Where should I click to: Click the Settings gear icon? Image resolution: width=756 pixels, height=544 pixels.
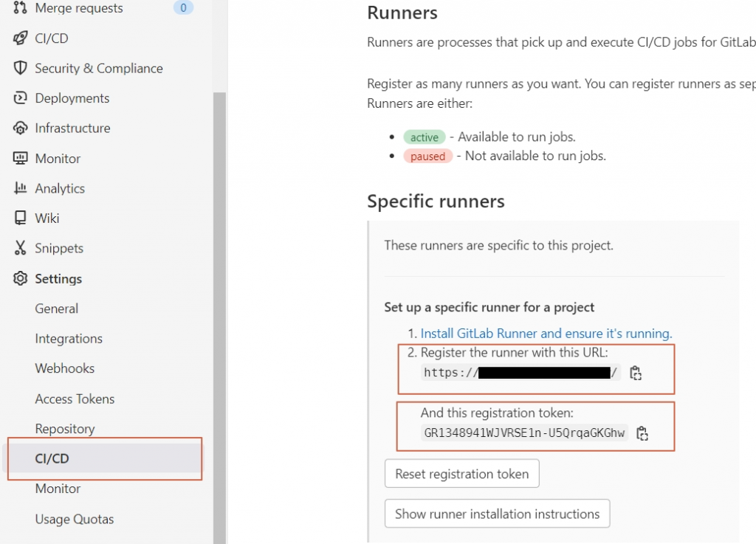click(20, 278)
